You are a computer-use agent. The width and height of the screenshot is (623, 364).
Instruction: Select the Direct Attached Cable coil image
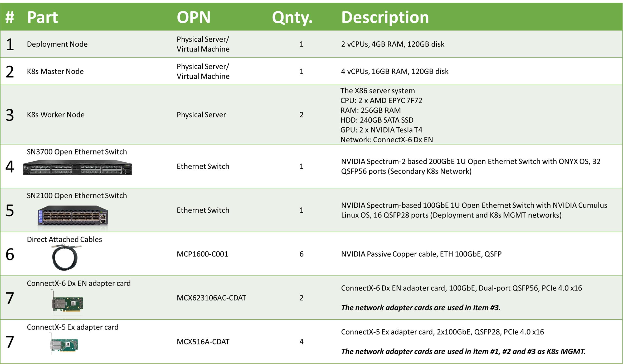coord(66,257)
